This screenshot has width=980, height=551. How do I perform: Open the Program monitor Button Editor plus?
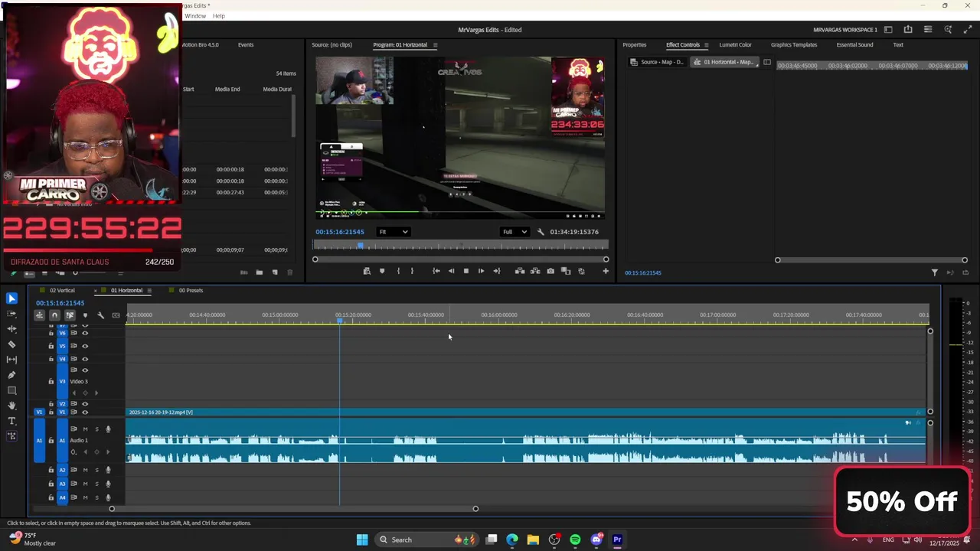[606, 271]
